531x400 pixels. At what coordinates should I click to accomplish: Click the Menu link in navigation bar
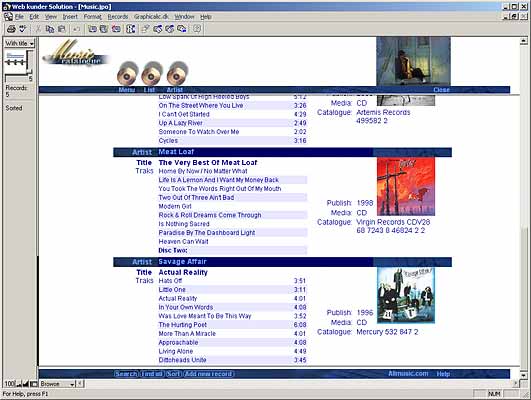click(x=127, y=90)
